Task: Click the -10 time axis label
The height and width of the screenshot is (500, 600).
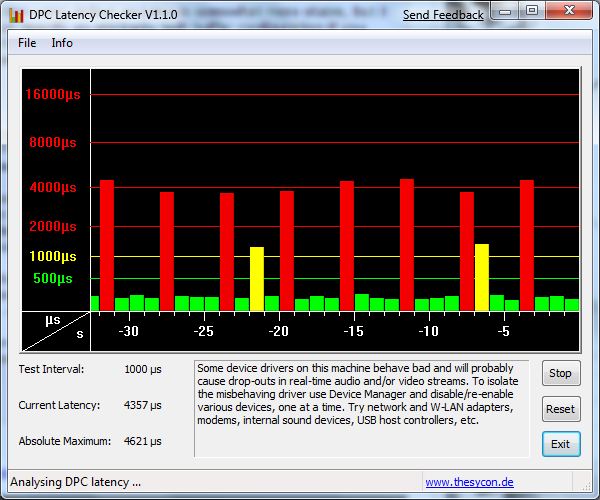Action: pyautogui.click(x=428, y=331)
